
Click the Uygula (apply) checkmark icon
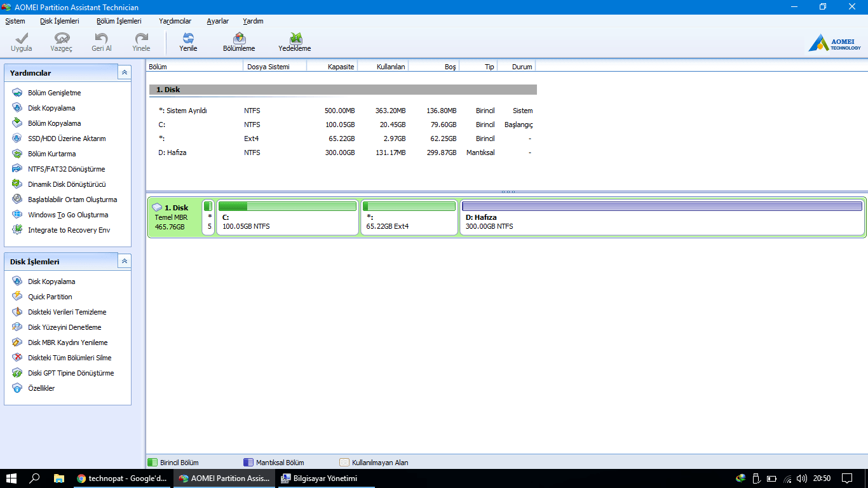(x=21, y=38)
